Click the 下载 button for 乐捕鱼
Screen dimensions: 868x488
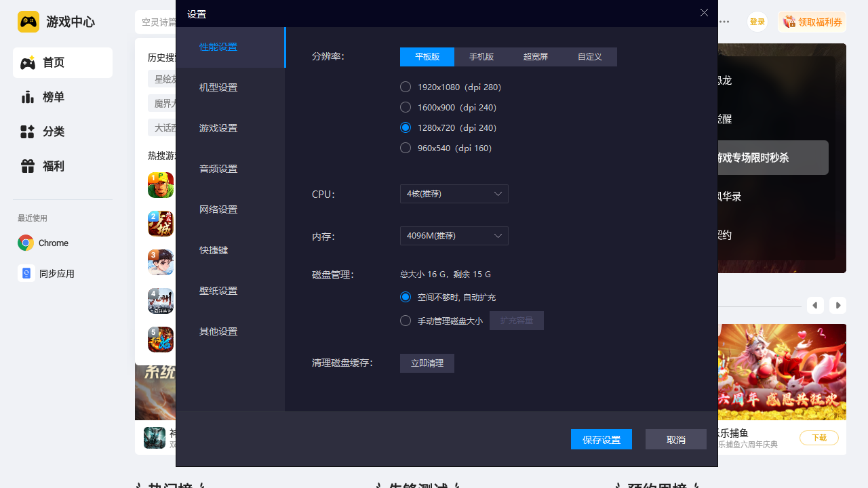[x=818, y=438]
